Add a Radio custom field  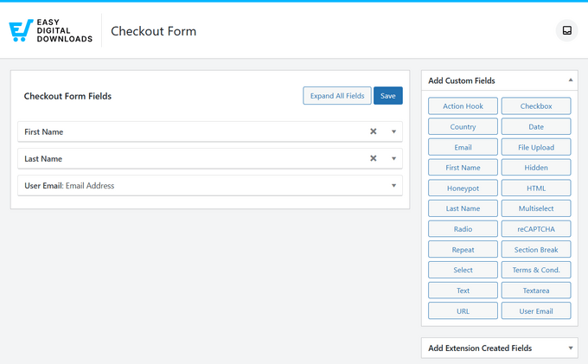(463, 229)
